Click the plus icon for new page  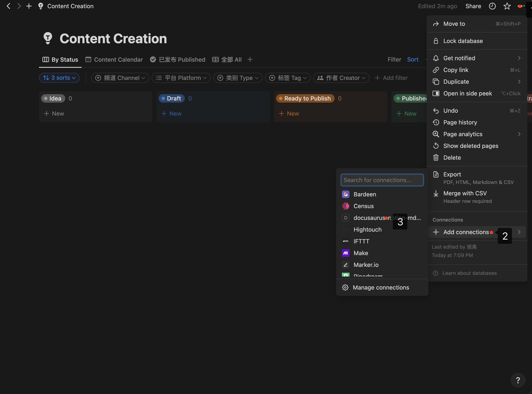[x=29, y=6]
